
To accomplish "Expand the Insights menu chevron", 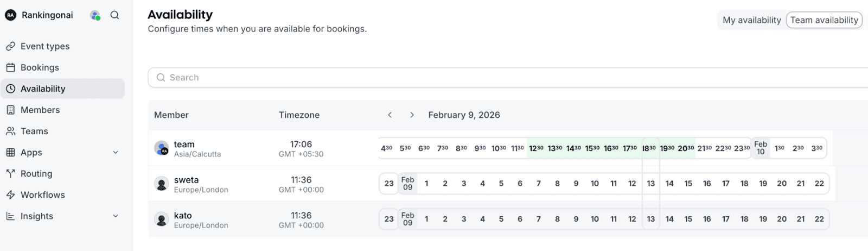I will [116, 216].
